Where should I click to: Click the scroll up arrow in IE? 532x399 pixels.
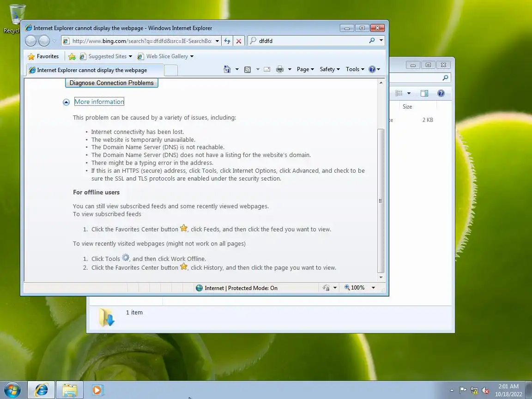click(381, 83)
